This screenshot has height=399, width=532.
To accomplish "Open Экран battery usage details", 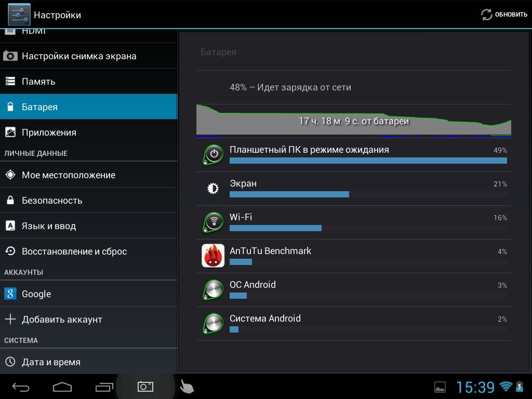I will pos(353,189).
